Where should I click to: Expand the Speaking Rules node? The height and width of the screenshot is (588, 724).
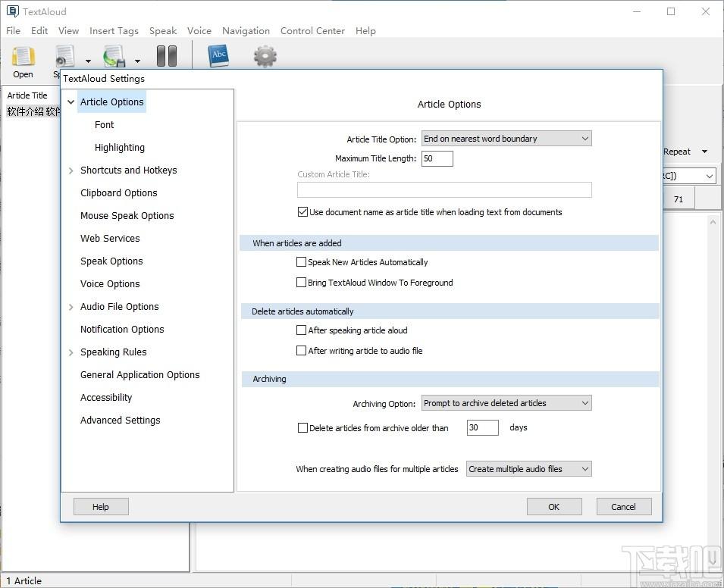(x=71, y=352)
